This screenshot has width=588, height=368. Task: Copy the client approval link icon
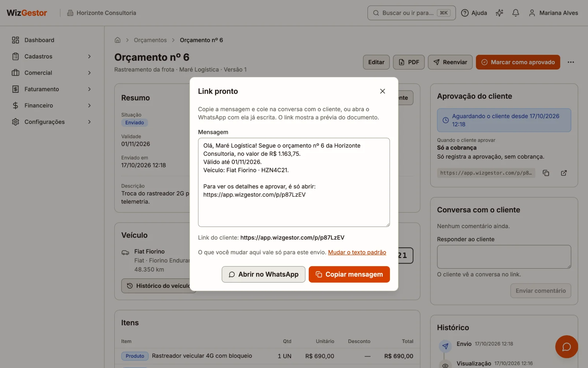[x=546, y=173]
